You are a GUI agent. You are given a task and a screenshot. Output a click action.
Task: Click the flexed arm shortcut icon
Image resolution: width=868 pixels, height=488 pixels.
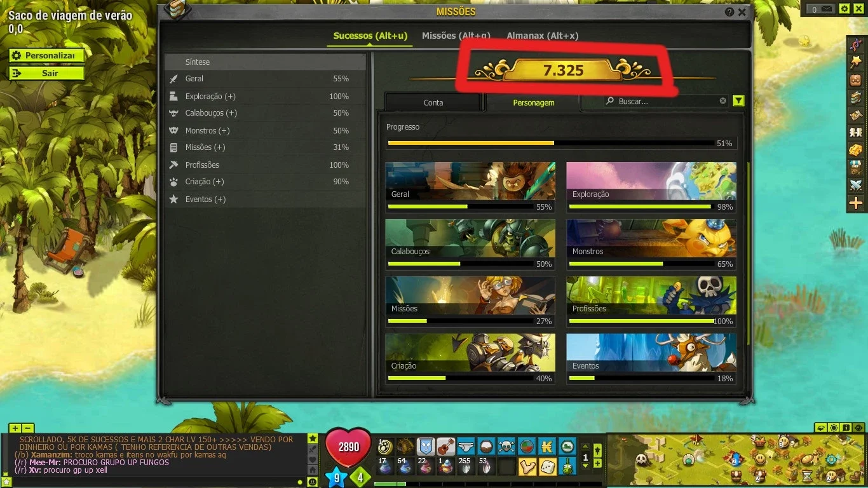[x=527, y=466]
